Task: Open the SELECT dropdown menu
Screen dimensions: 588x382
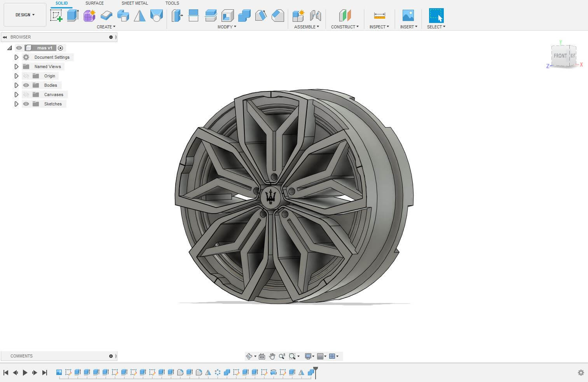Action: [436, 27]
